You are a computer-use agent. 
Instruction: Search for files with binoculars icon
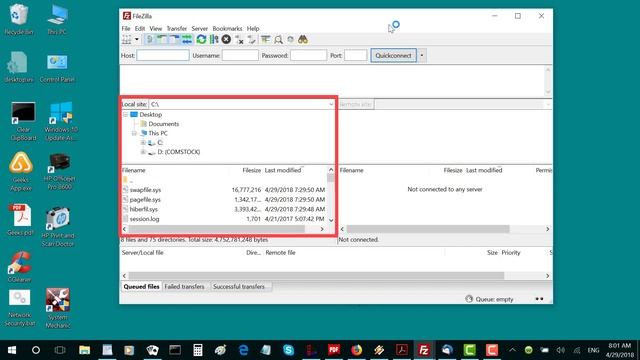click(303, 40)
